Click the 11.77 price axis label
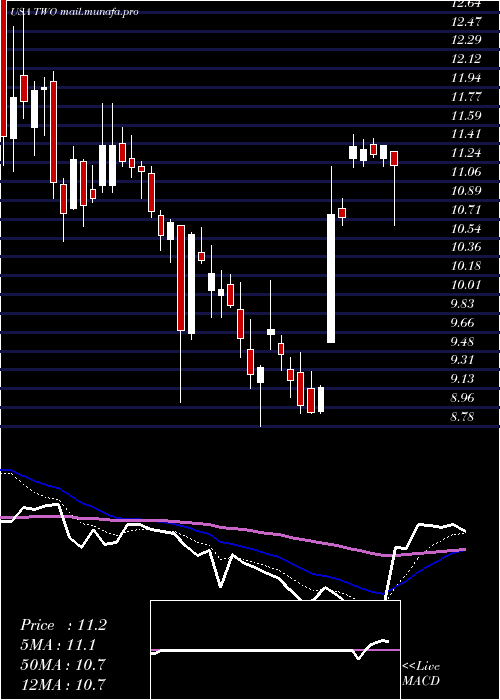The width and height of the screenshot is (500, 700). [466, 96]
